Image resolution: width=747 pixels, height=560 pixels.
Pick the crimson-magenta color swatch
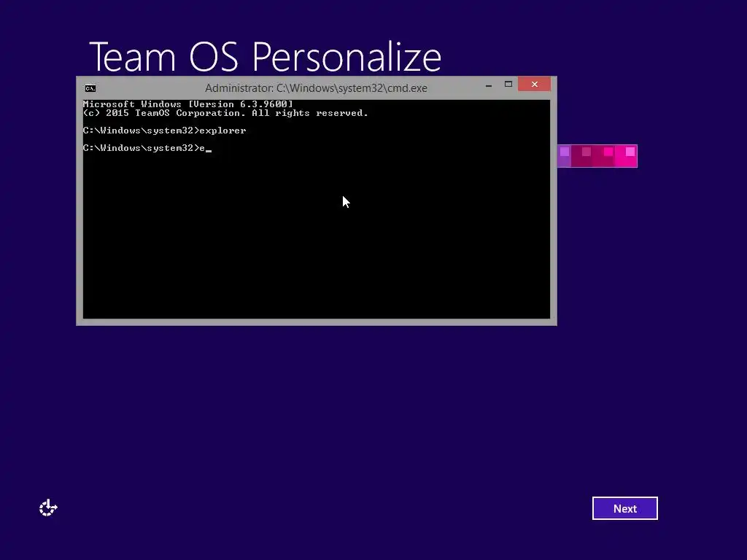click(603, 156)
